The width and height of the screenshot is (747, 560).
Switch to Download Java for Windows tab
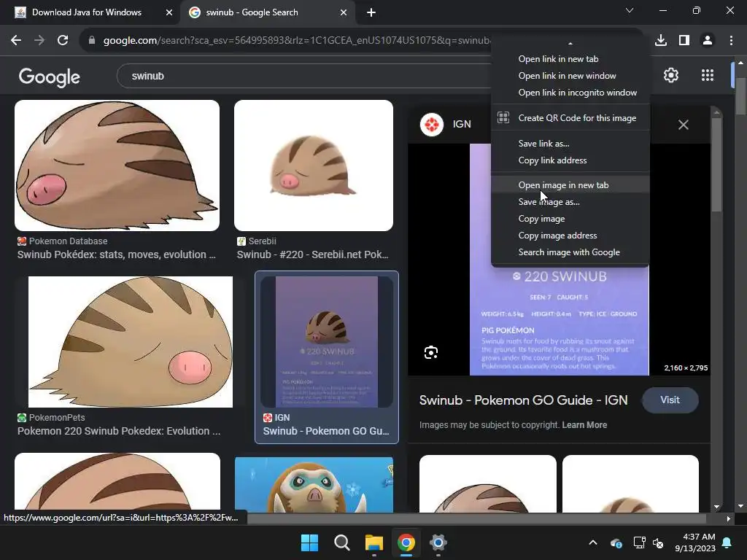(x=86, y=12)
